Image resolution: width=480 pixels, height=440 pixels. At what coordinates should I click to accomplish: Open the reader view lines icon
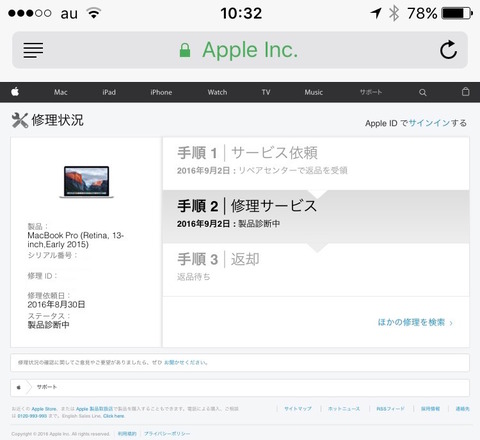click(33, 50)
